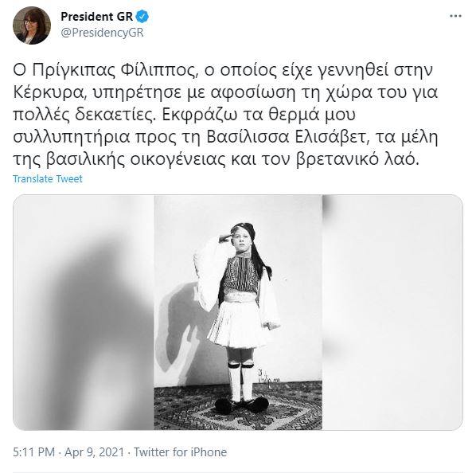The height and width of the screenshot is (473, 476).
Task: Click the Greek tweet text body
Action: pyautogui.click(x=225, y=115)
